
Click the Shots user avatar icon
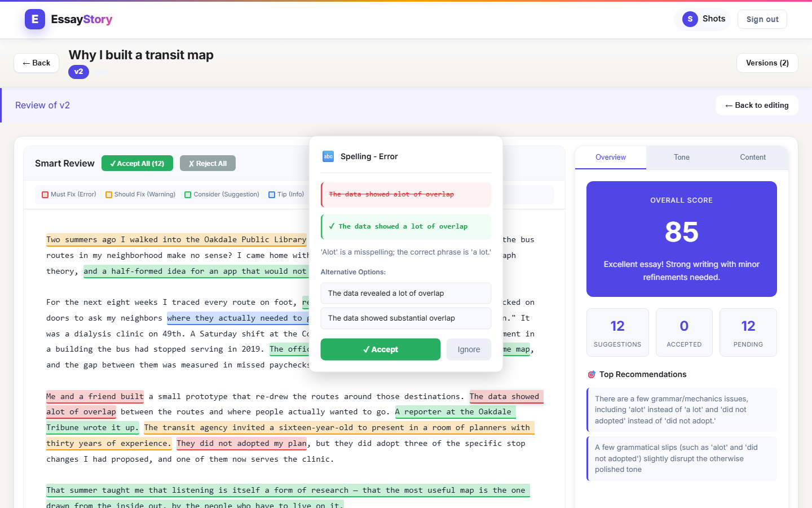(690, 19)
